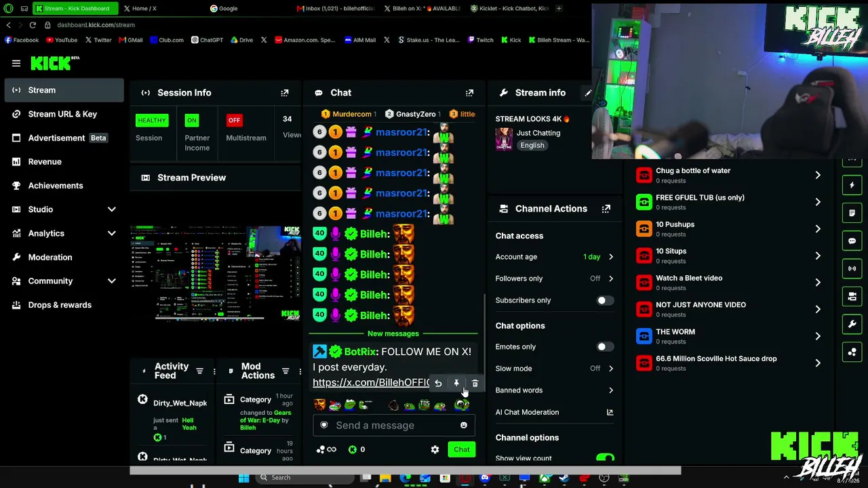The image size is (868, 488).
Task: Click the broadcast signal sidebar button
Action: [852, 268]
